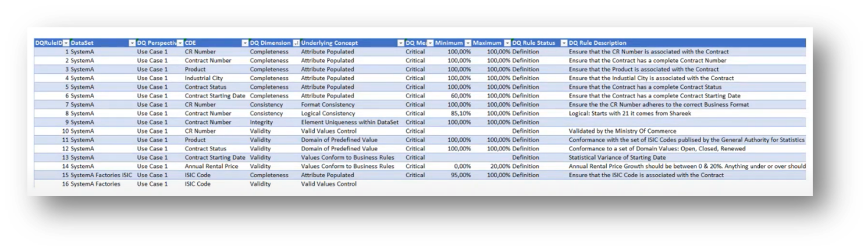Select 'Product' CDE cell in row 11
868x251 pixels.
(195, 139)
